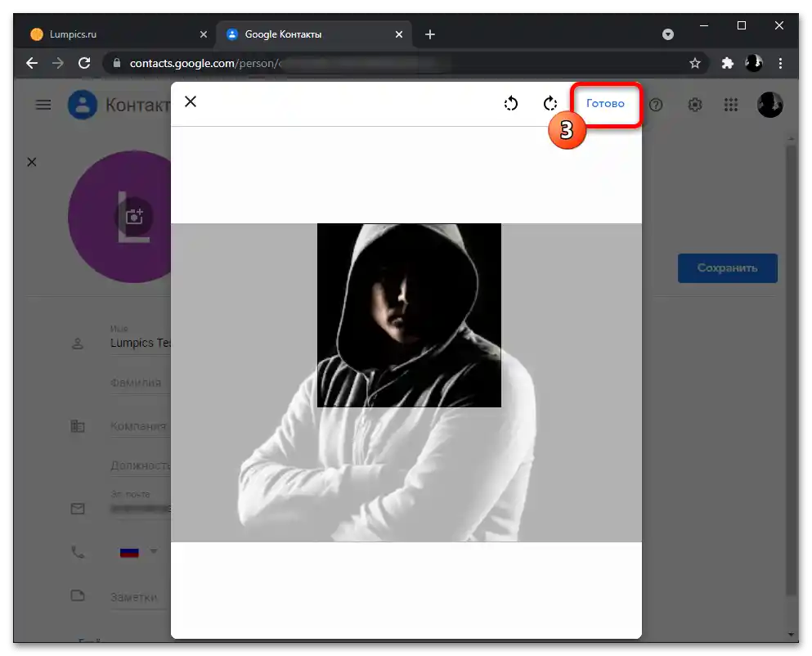Close the Google Контакты tab

click(x=399, y=34)
